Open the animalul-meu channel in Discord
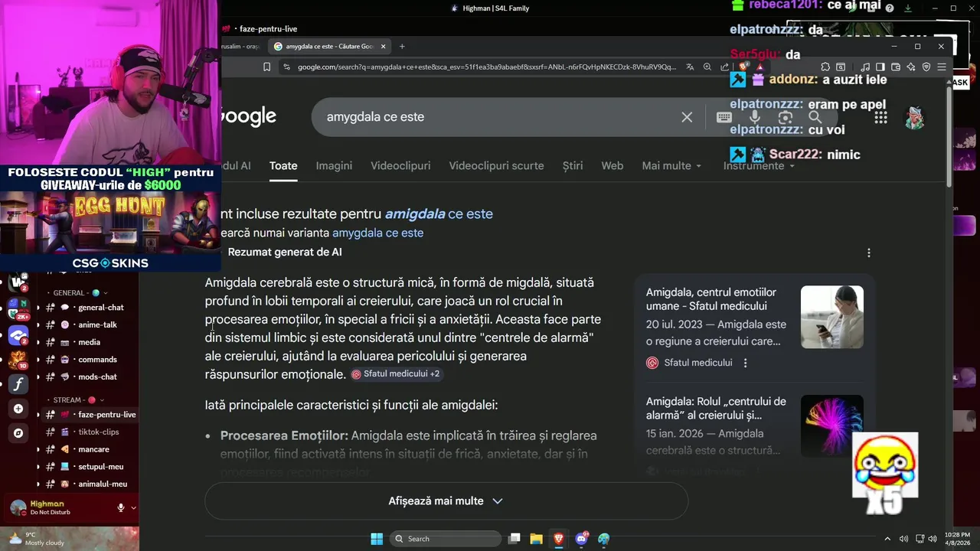Image resolution: width=980 pixels, height=551 pixels. tap(103, 484)
